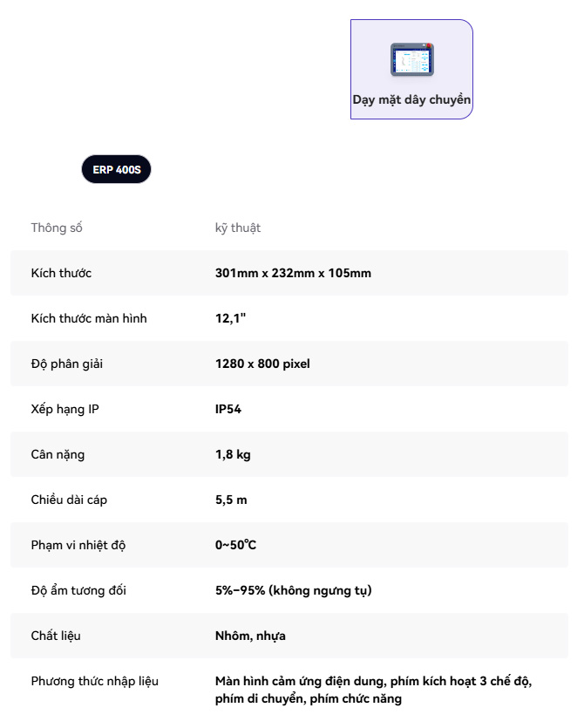Click the 12,1" screen size value
This screenshot has height=728, width=584.
[x=231, y=318]
